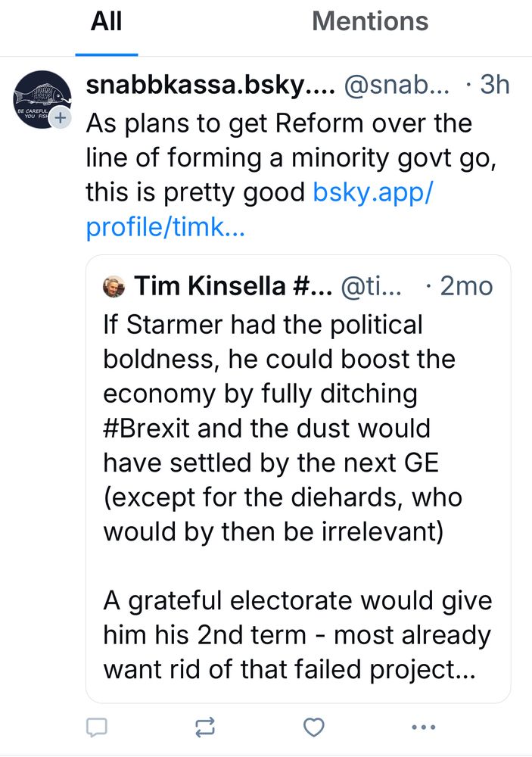532x757 pixels.
Task: Open the three-dot more options menu
Action: coord(422,728)
